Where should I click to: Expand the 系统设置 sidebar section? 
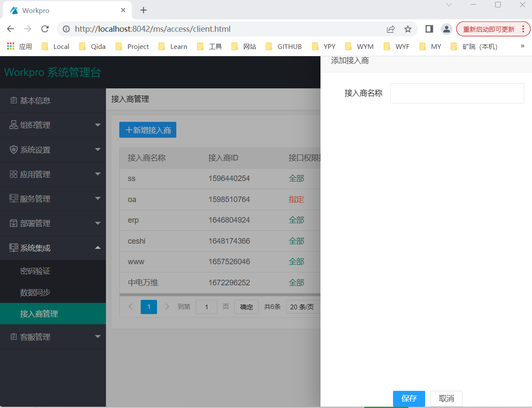pos(53,150)
